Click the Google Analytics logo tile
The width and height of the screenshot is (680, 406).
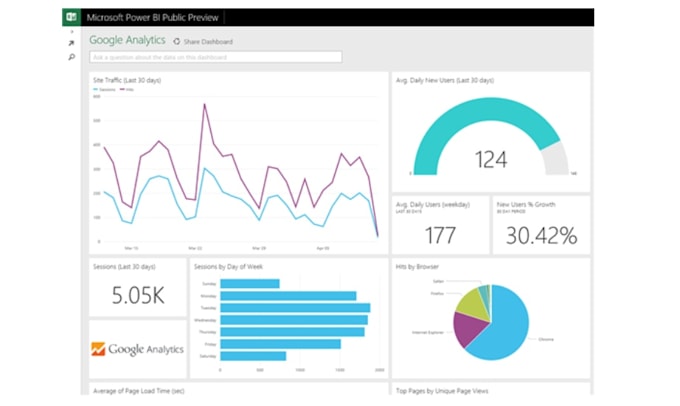coord(138,349)
